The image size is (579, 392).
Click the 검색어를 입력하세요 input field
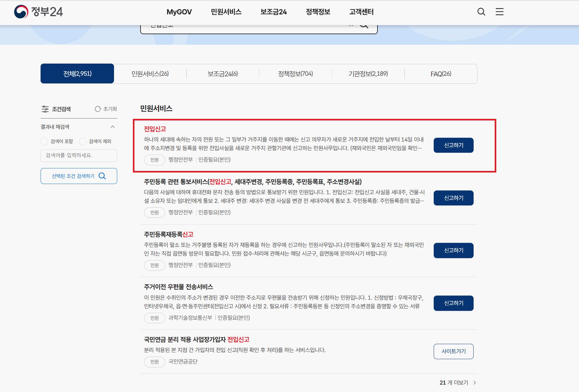(x=79, y=156)
